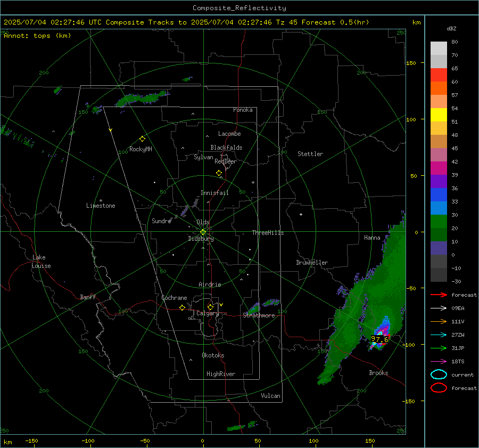Click the yellow diamond marker below Cochrane
This screenshot has height=448, width=479.
pos(182,308)
